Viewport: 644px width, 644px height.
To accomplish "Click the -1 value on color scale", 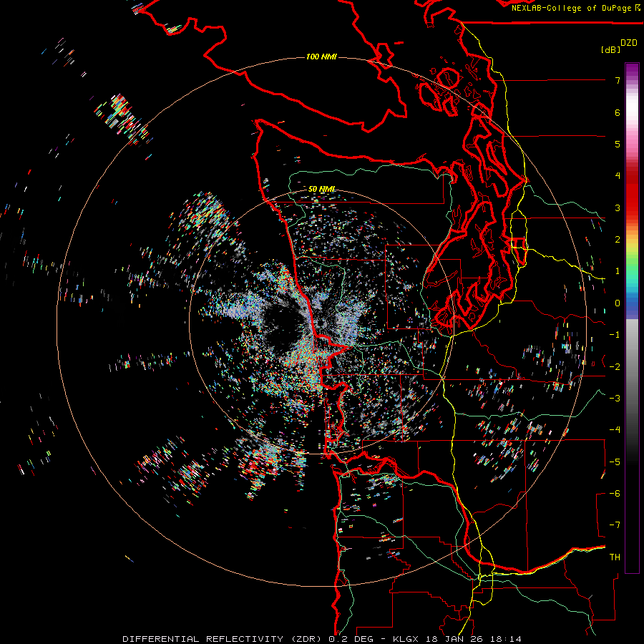I will coord(615,335).
